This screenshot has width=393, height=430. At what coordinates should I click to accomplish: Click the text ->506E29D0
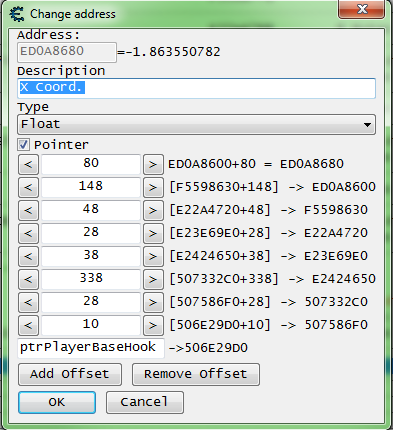pyautogui.click(x=208, y=348)
